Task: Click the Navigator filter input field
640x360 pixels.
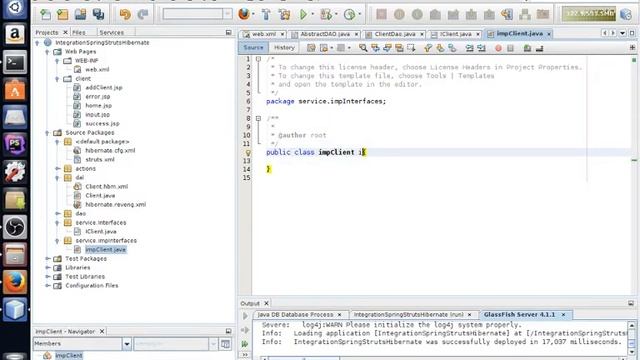Action: [x=171, y=344]
